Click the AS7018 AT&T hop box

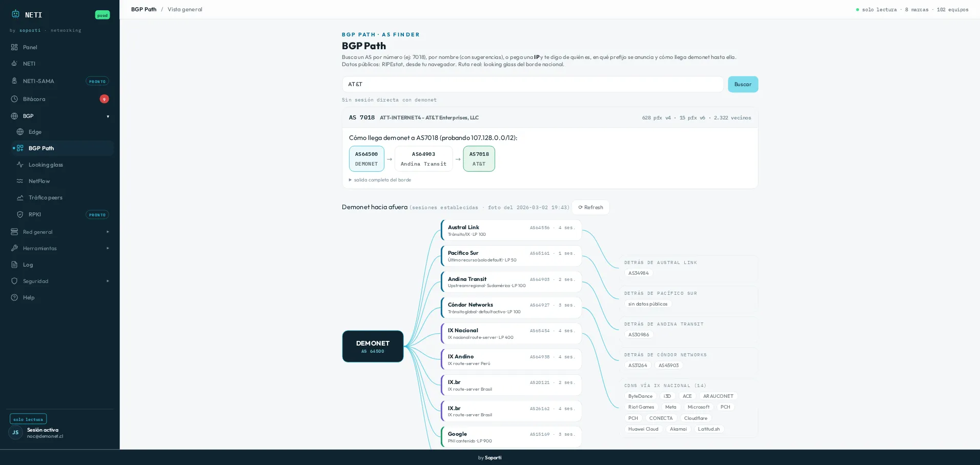[479, 159]
